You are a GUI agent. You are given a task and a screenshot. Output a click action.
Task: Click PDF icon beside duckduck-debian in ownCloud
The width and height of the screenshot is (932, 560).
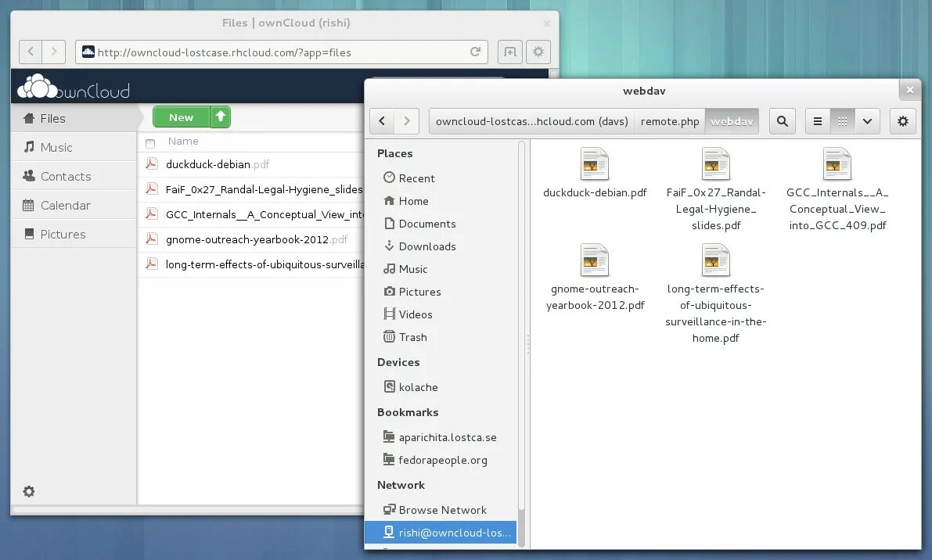pyautogui.click(x=152, y=164)
